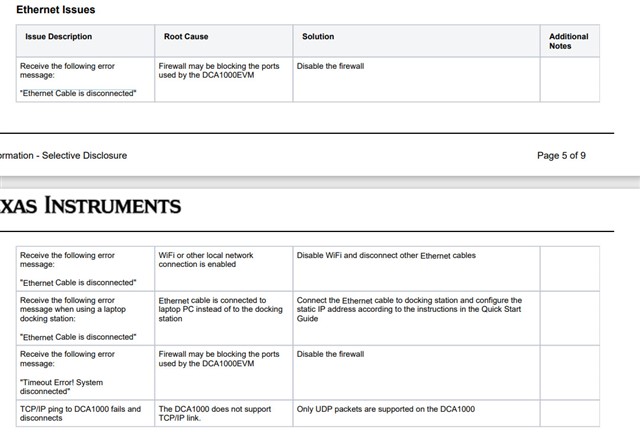Click 'Only UDP packets are supported on the DCA1000'
Image resolution: width=640 pixels, height=437 pixels.
click(x=386, y=409)
